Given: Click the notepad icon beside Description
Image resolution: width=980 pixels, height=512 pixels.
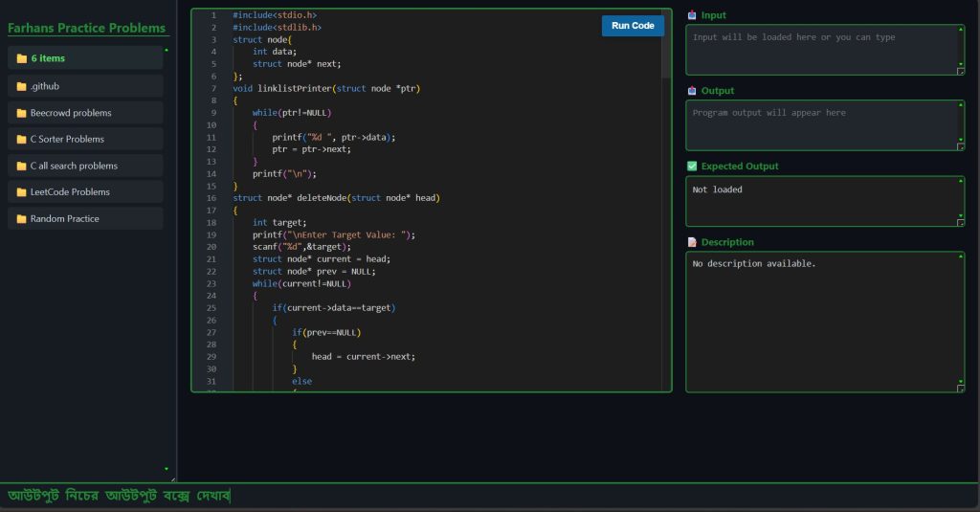Looking at the screenshot, I should pos(692,242).
